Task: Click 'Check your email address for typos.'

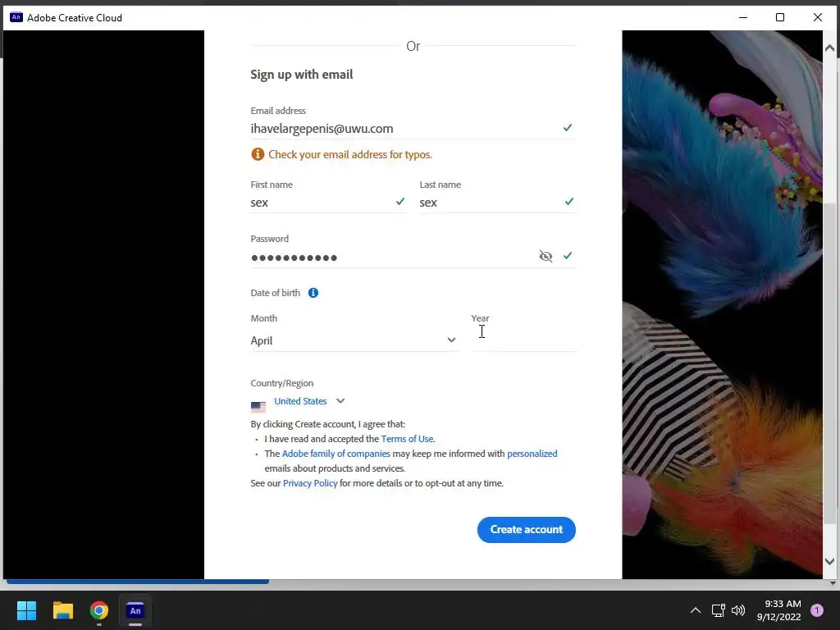Action: click(x=349, y=154)
